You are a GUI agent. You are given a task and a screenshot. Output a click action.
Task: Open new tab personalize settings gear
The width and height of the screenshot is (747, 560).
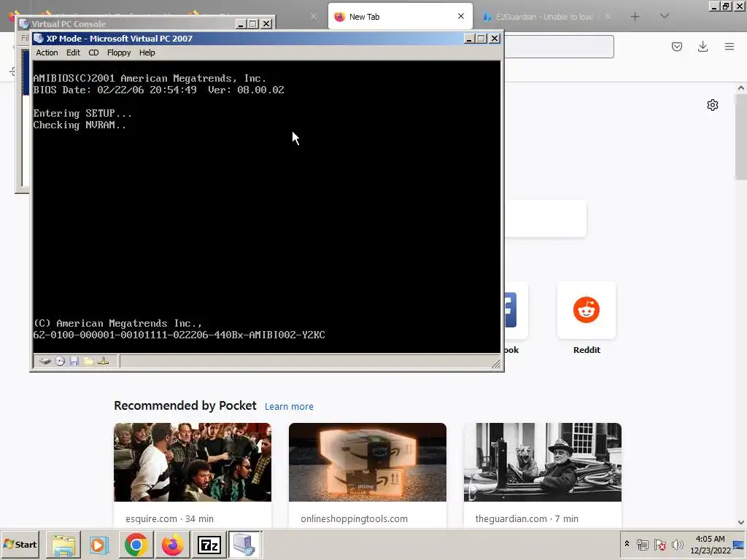tap(713, 105)
